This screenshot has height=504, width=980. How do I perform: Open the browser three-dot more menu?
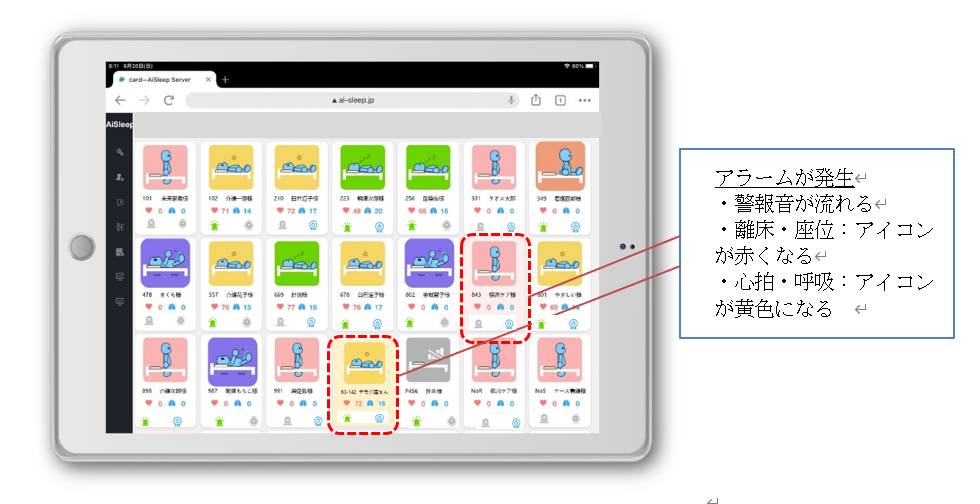coord(585,100)
